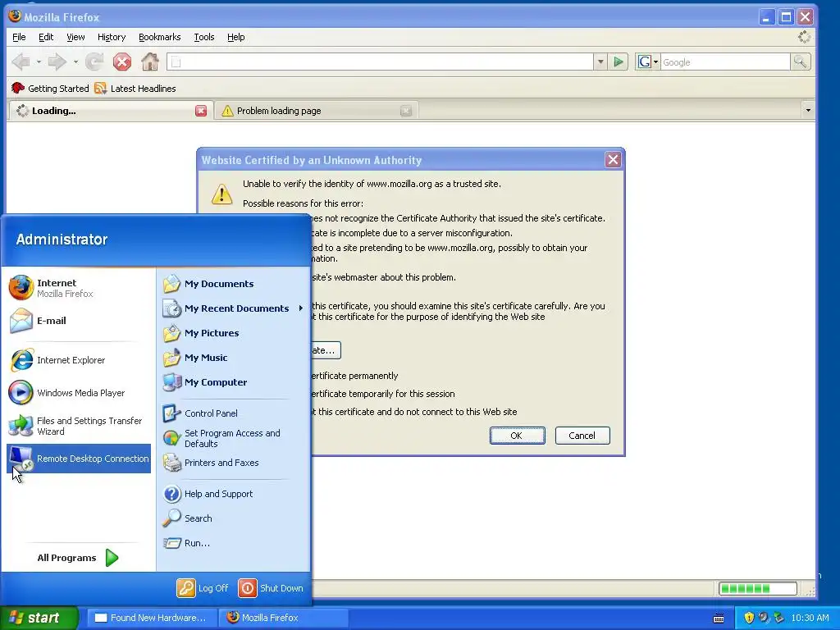840x630 pixels.
Task: Open the File menu
Action: click(20, 37)
